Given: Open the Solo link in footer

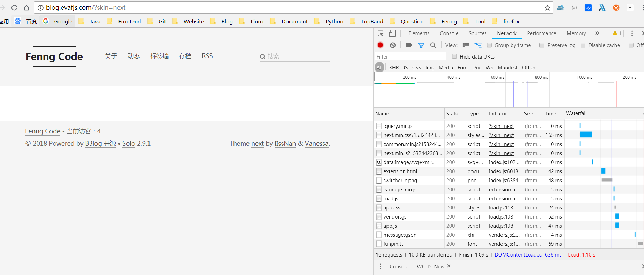Looking at the screenshot, I should 129,144.
